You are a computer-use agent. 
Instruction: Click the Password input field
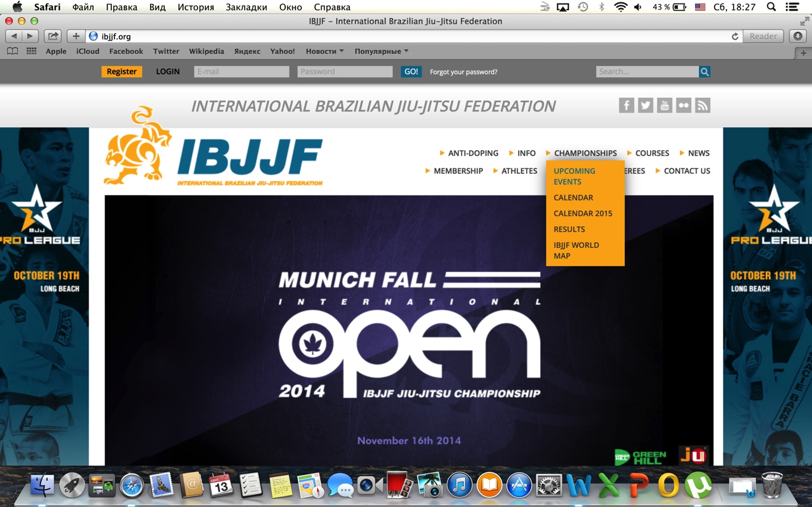coord(345,72)
